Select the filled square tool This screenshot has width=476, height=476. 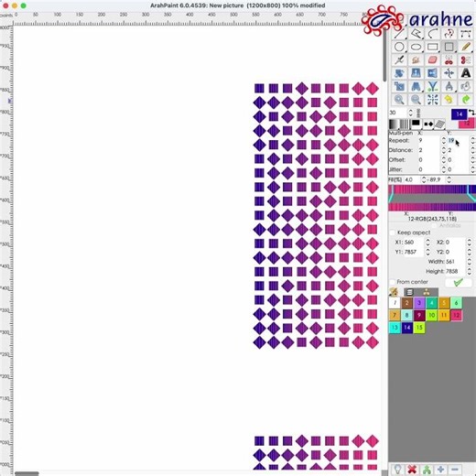click(x=449, y=47)
